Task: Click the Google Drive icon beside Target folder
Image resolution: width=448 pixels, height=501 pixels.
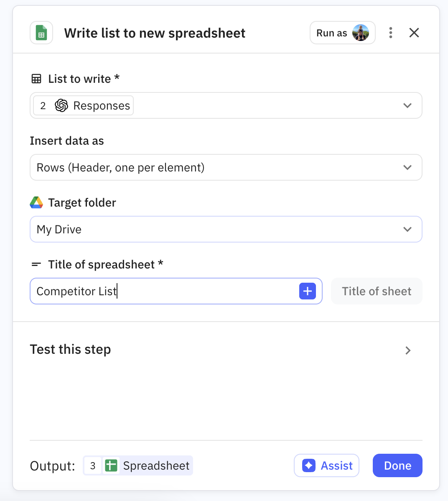Action: click(37, 203)
